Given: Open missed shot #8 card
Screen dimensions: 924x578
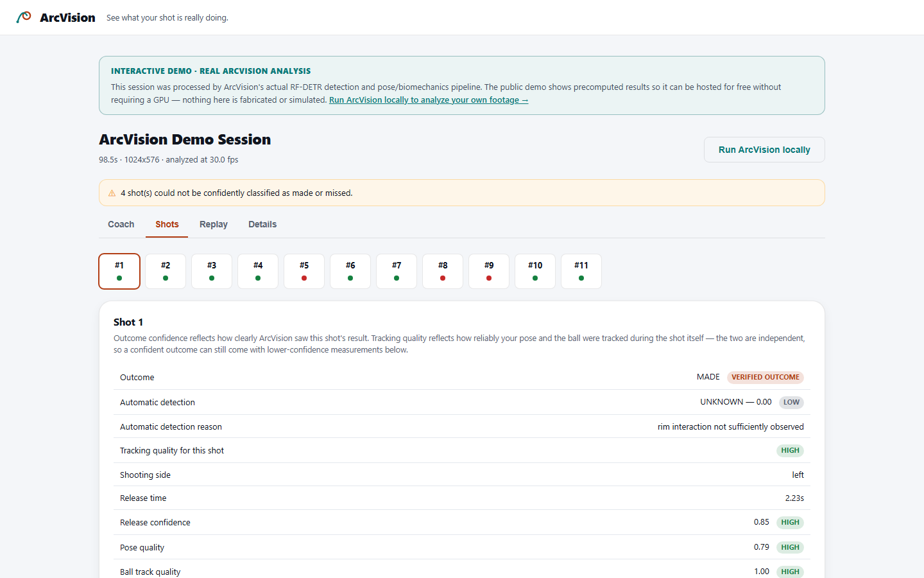Looking at the screenshot, I should 443,271.
